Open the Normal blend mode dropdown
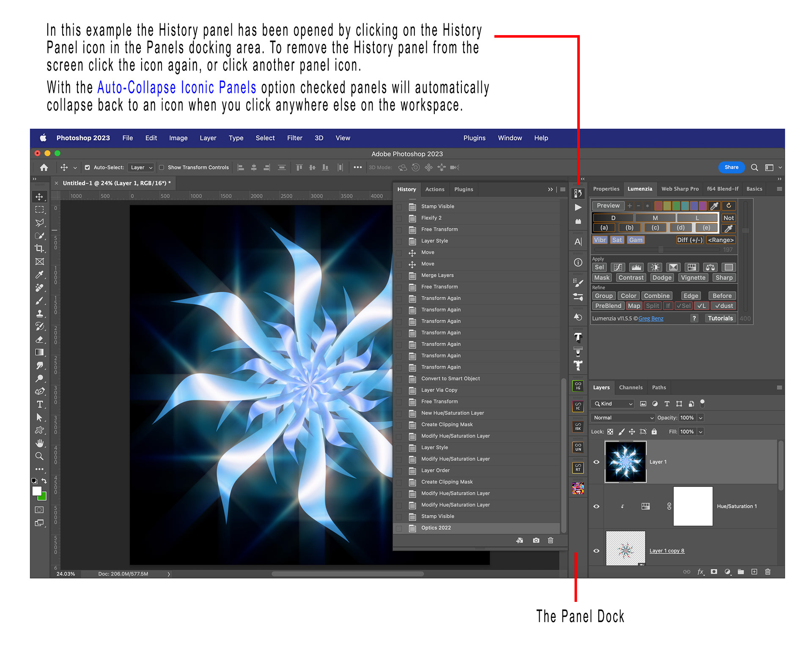This screenshot has width=812, height=645. 623,418
